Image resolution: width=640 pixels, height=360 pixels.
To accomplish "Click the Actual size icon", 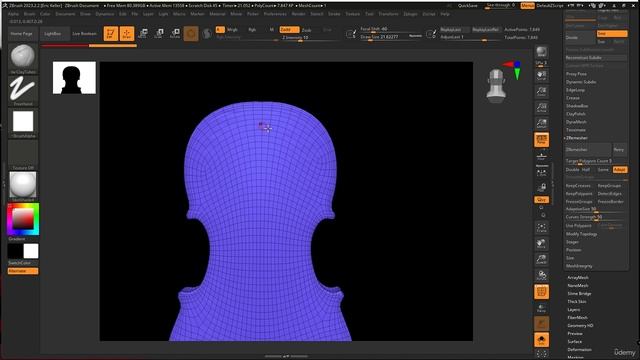I will click(542, 107).
